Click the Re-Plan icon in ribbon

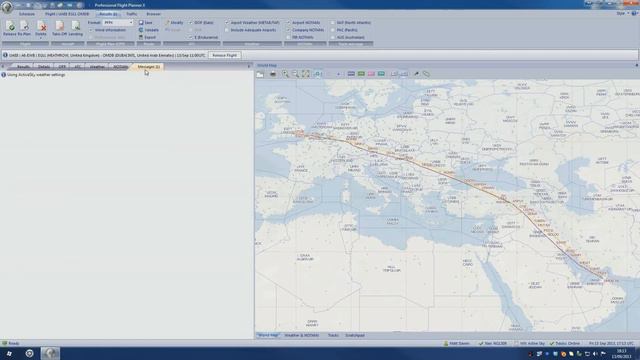(24, 27)
